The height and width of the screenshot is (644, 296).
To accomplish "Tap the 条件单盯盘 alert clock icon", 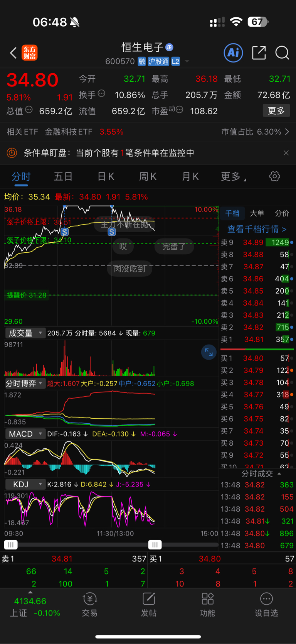I will tap(12, 153).
